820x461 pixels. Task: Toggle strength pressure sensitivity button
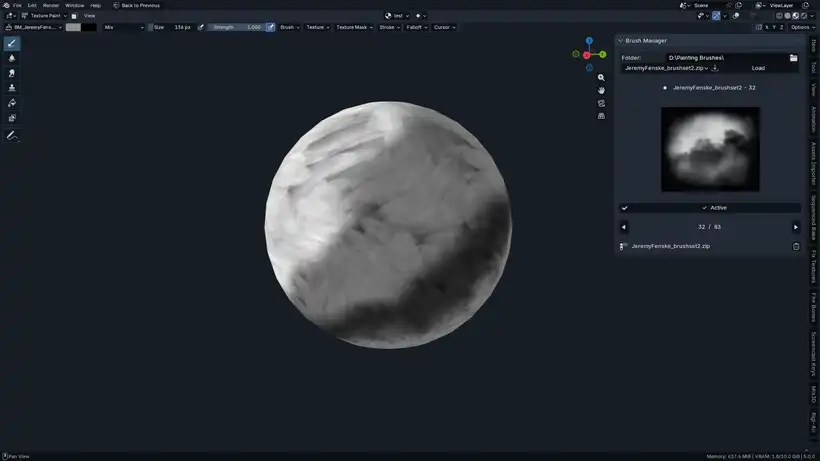[271, 27]
